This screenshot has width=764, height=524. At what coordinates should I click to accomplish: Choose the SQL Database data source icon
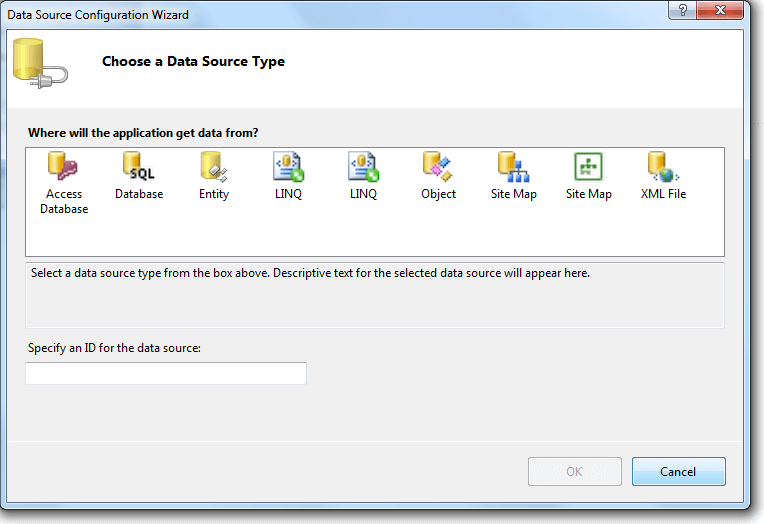pos(139,167)
